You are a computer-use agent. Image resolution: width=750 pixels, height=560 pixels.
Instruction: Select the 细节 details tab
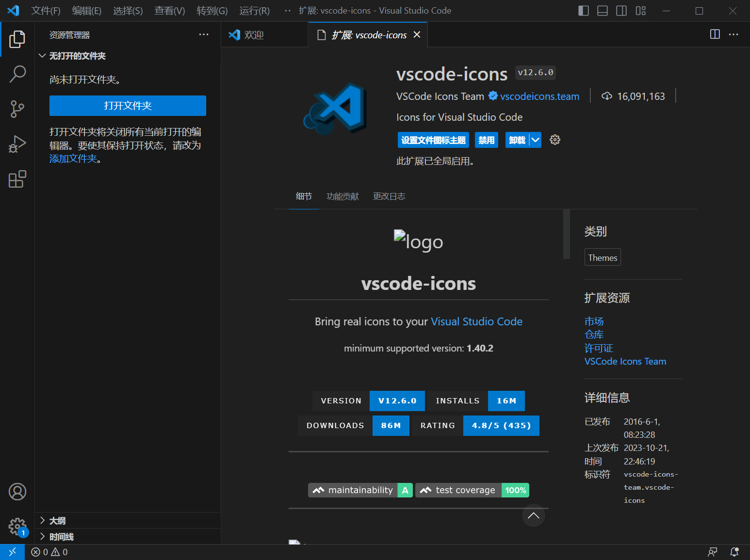pos(304,196)
